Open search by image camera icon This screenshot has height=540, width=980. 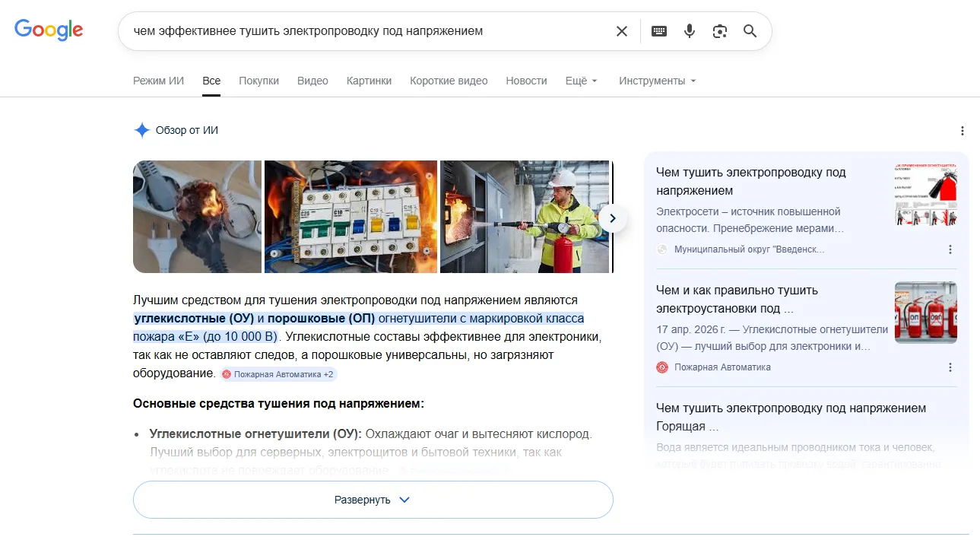pos(720,31)
